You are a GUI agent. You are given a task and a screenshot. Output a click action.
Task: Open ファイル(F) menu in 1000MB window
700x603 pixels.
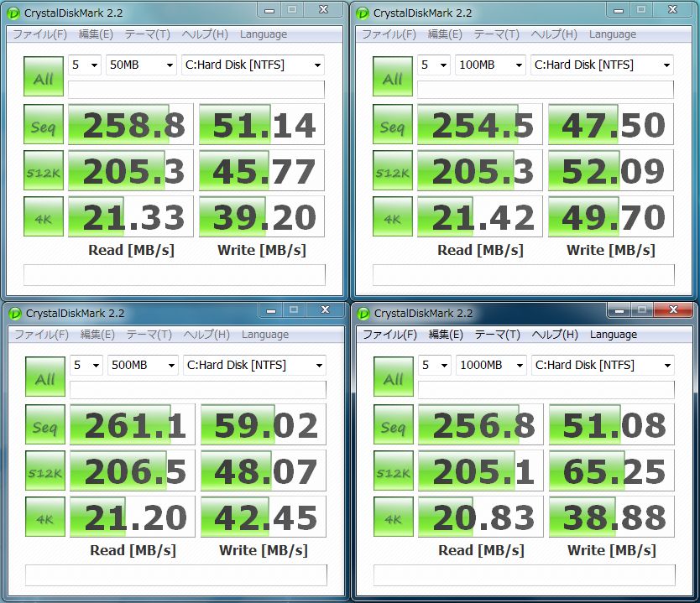(389, 335)
